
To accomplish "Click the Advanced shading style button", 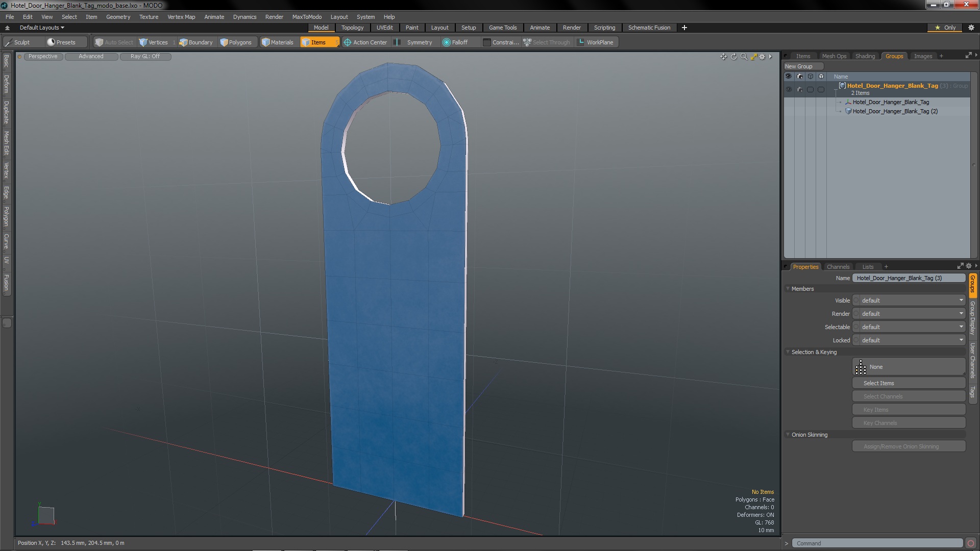I will click(91, 57).
